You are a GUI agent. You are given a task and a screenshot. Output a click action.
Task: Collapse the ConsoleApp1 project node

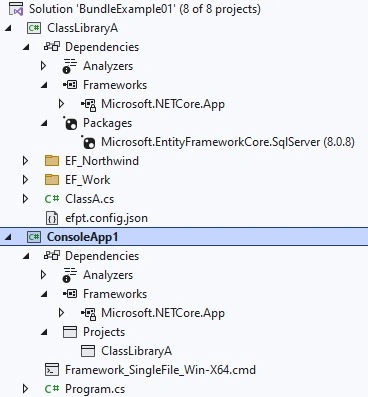pos(8,237)
